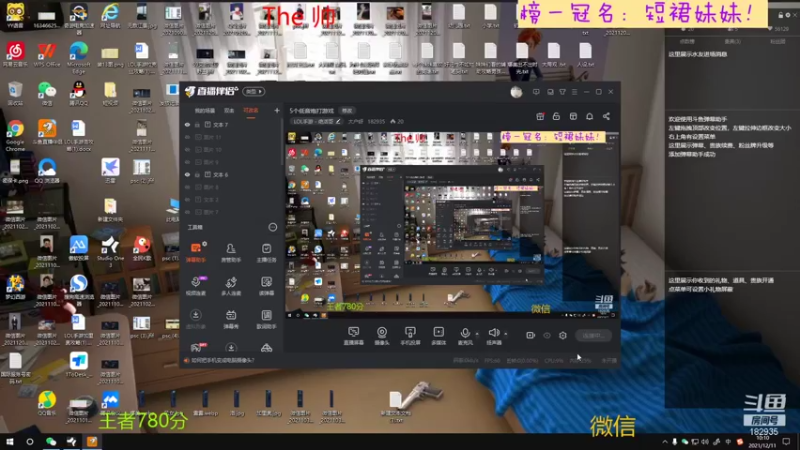Click the room number 182935 text

click(376, 121)
